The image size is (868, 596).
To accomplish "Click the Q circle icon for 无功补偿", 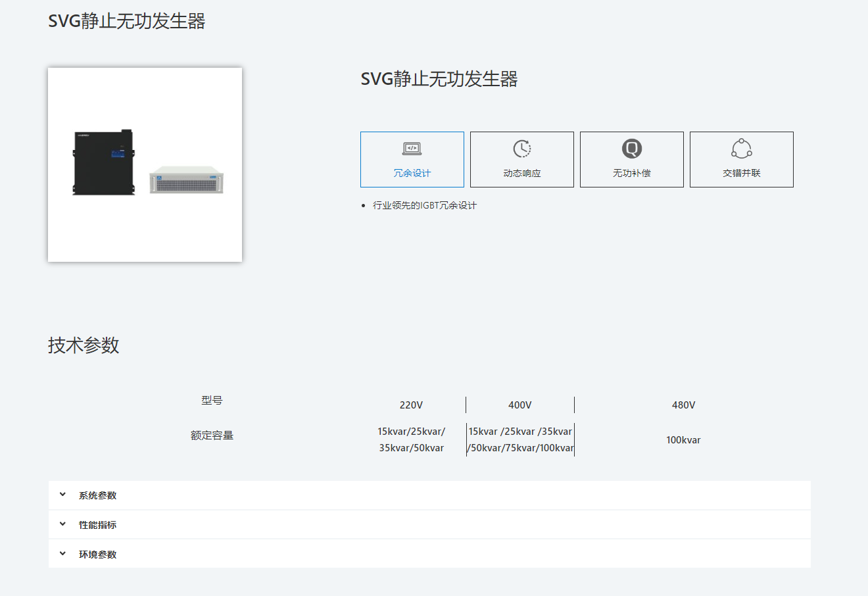I will pos(632,149).
